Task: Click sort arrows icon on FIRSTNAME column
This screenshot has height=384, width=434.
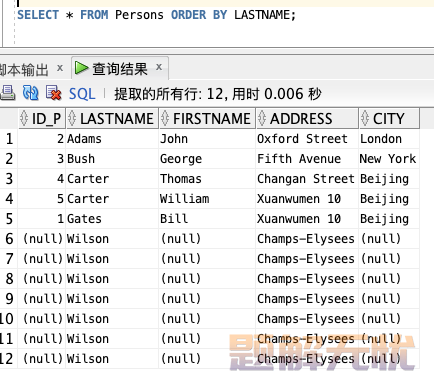Action: [x=165, y=118]
